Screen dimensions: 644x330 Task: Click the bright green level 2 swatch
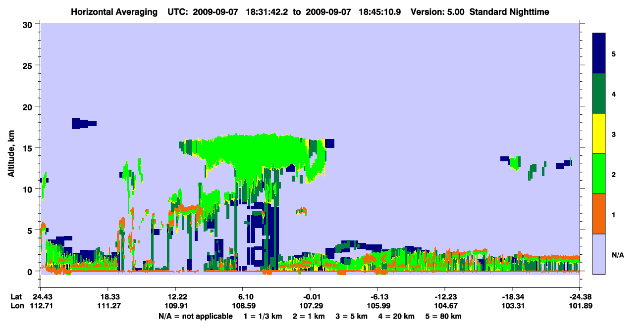click(x=599, y=174)
